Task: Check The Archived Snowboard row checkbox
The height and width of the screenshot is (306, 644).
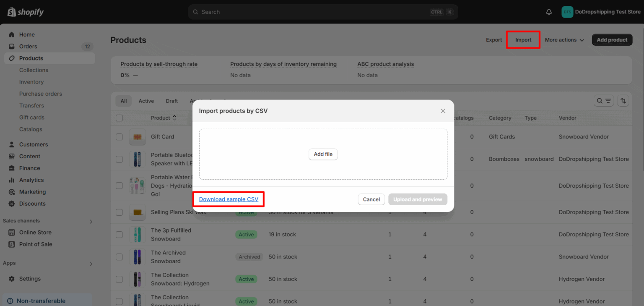Action: click(119, 256)
